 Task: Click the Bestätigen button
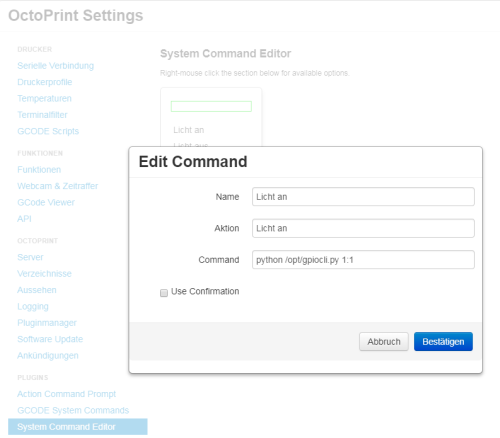(x=443, y=342)
